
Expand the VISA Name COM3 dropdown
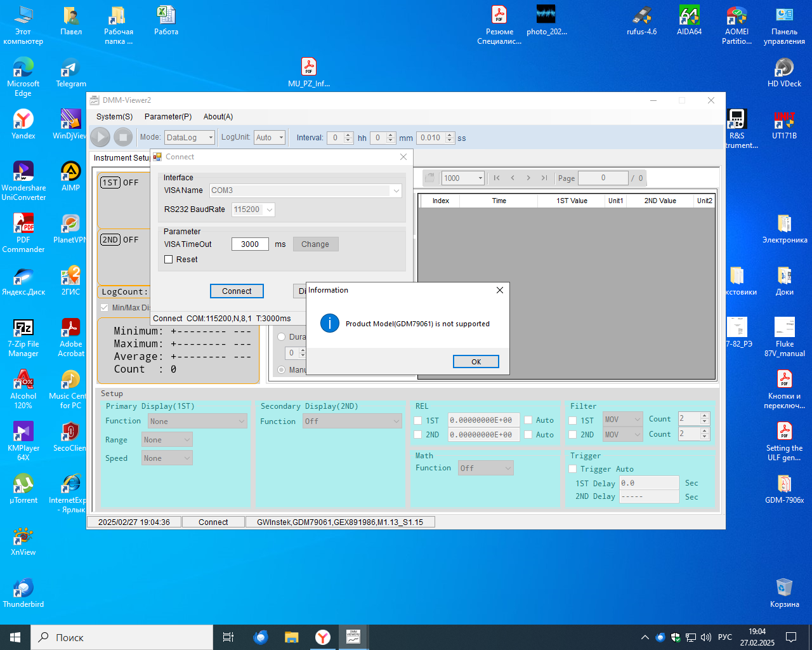396,190
